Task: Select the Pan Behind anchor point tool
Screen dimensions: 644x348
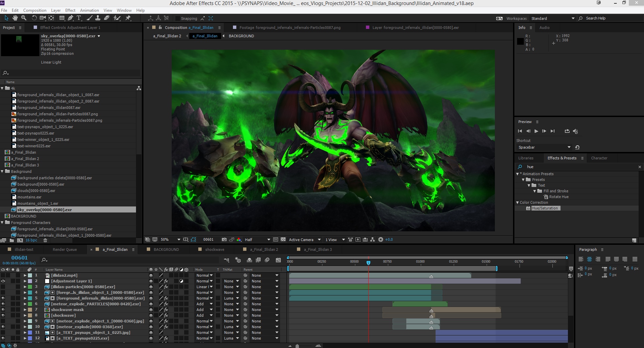Action: [51, 18]
